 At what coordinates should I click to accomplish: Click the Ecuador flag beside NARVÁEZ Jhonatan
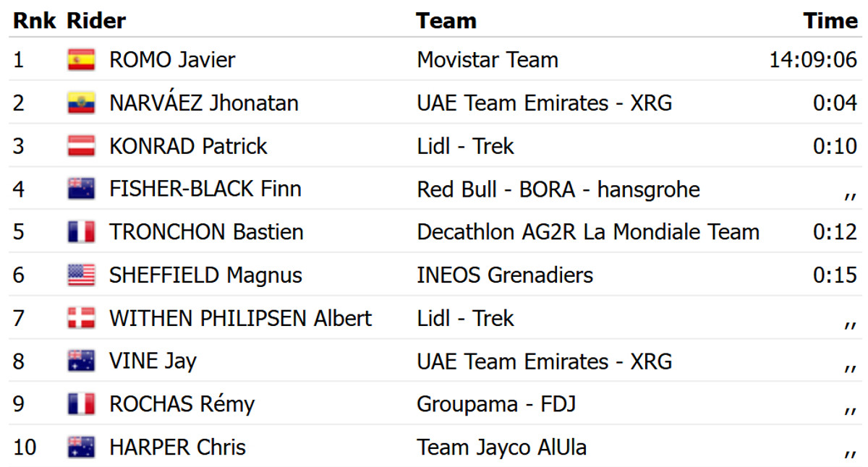[81, 103]
